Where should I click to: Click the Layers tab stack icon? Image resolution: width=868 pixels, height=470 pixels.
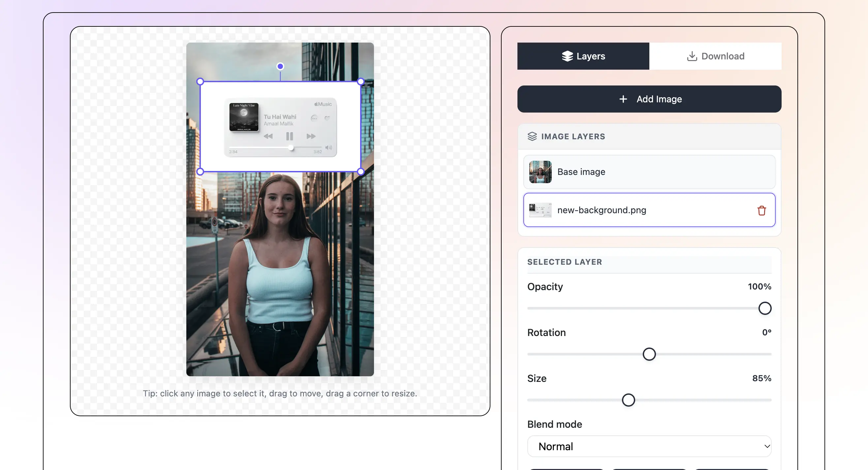pyautogui.click(x=568, y=56)
